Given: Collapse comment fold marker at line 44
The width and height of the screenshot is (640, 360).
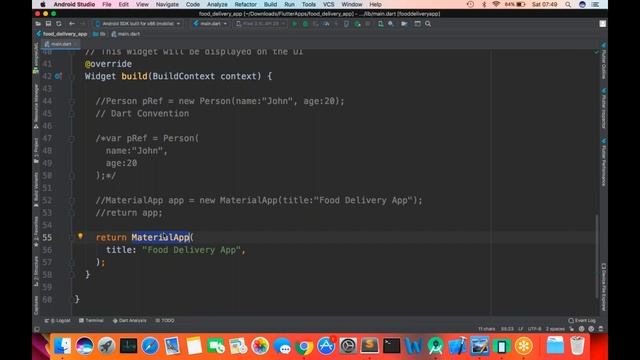Looking at the screenshot, I should click(72, 101).
